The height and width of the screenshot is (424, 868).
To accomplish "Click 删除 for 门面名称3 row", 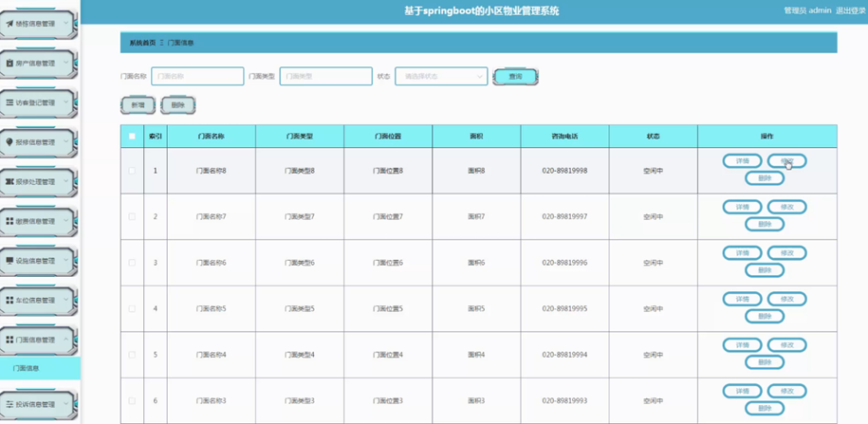I will coord(765,409).
